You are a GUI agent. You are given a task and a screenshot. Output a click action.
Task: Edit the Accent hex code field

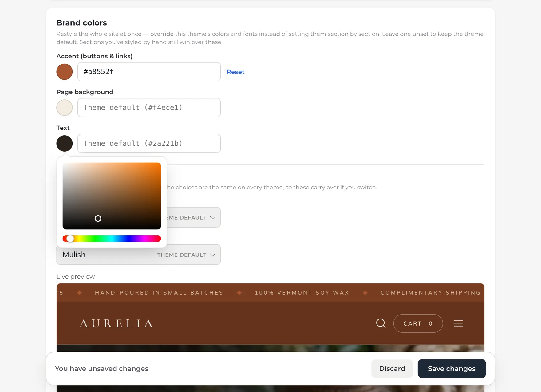(x=149, y=72)
